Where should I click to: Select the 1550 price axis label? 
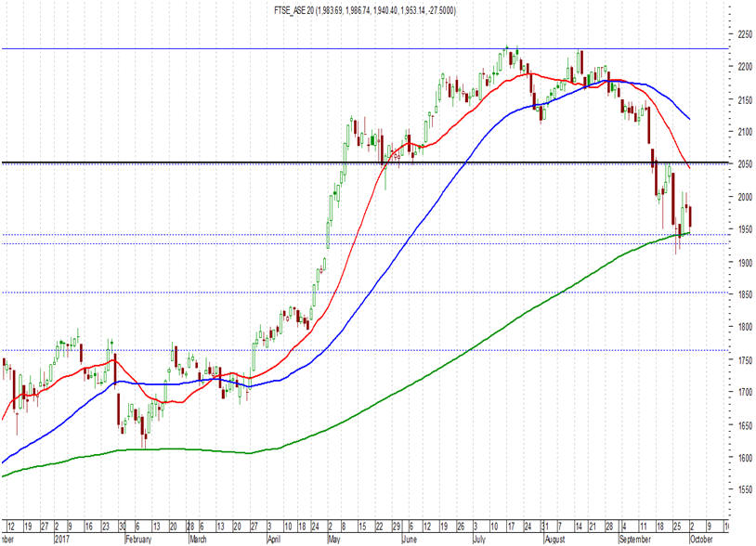745,489
